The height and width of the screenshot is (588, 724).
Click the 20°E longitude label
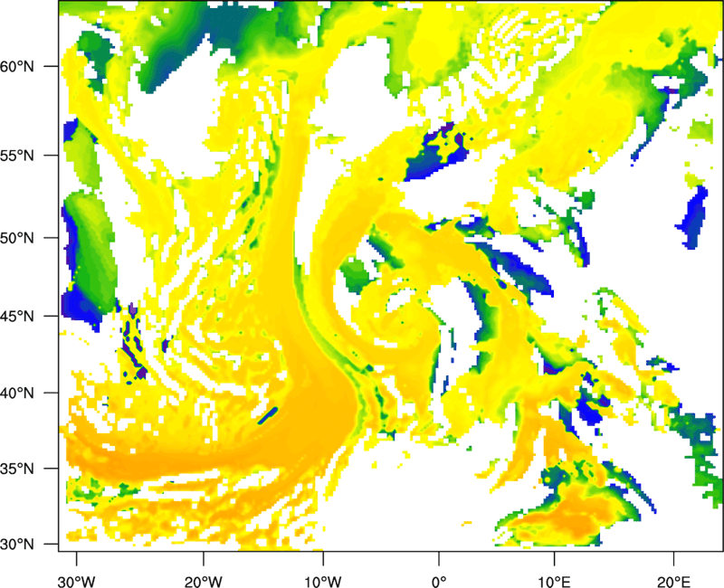click(673, 582)
